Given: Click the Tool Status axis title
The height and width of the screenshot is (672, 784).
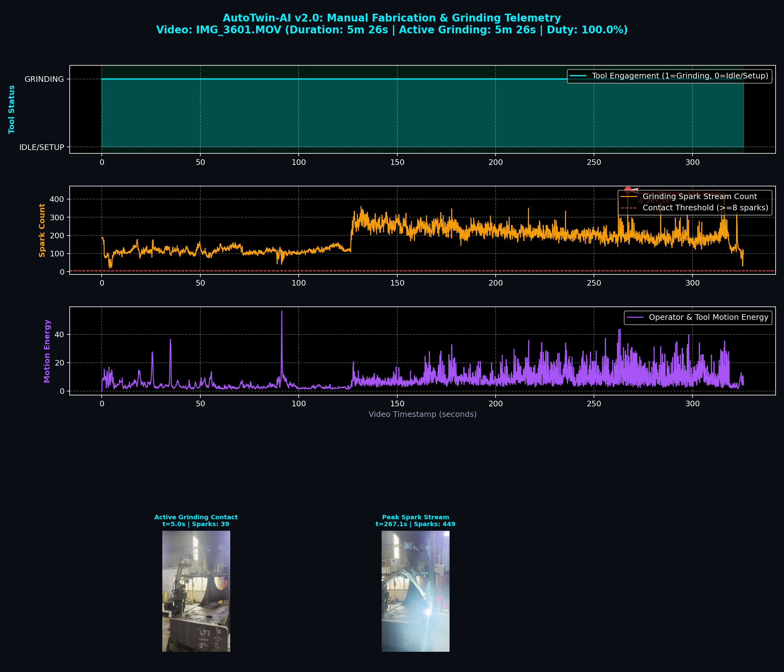Looking at the screenshot, I should (11, 109).
